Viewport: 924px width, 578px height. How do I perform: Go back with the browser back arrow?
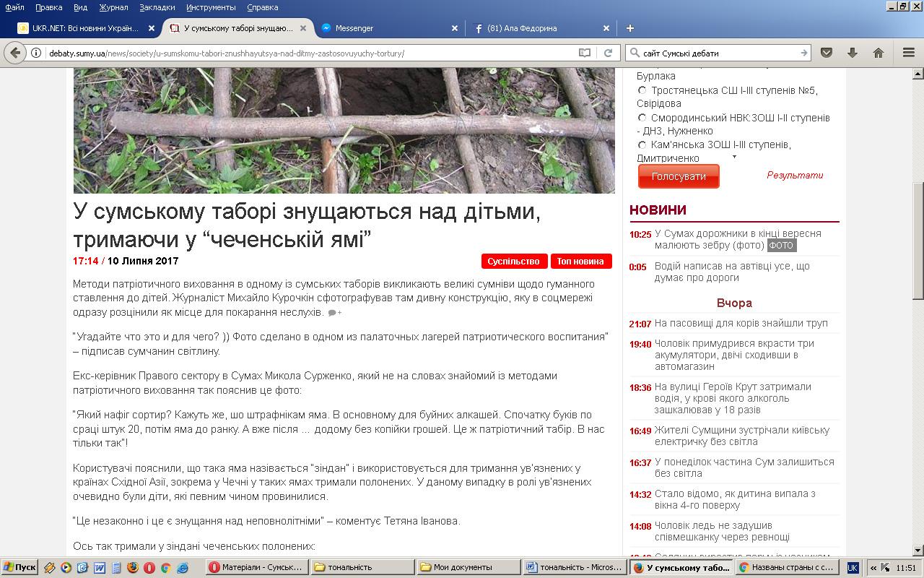(x=14, y=53)
